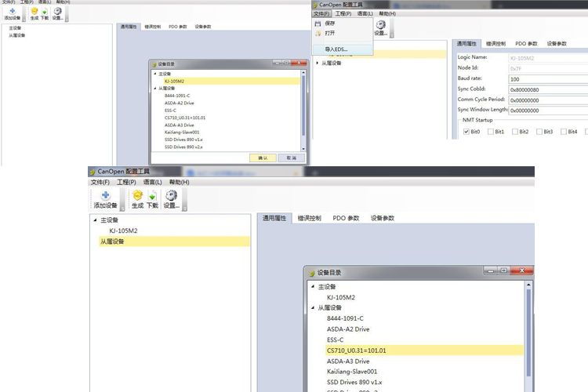Select SSD Drives 890 v1.x in dialog with CS710 highlighted
Viewport: 588px width, 392px height.
point(354,383)
